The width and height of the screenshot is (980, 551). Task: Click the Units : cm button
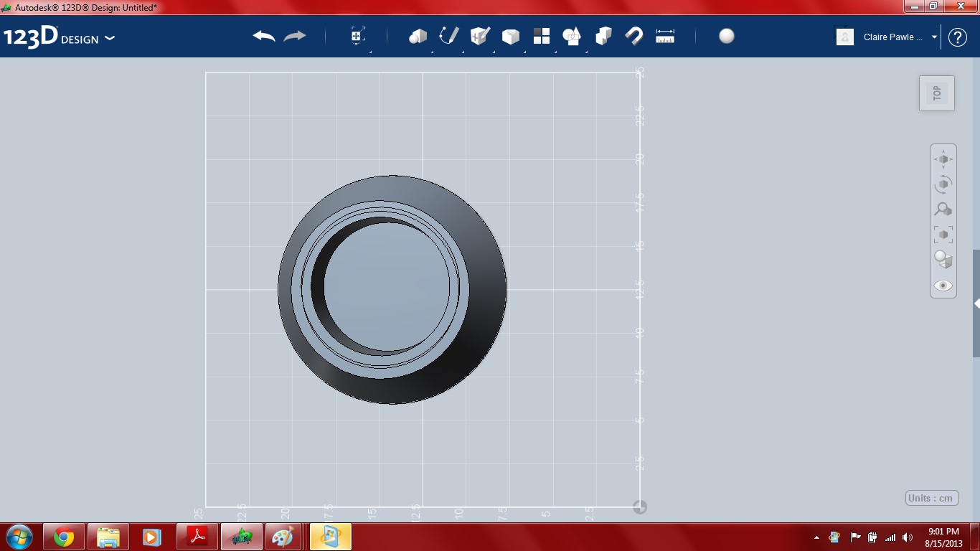tap(932, 498)
